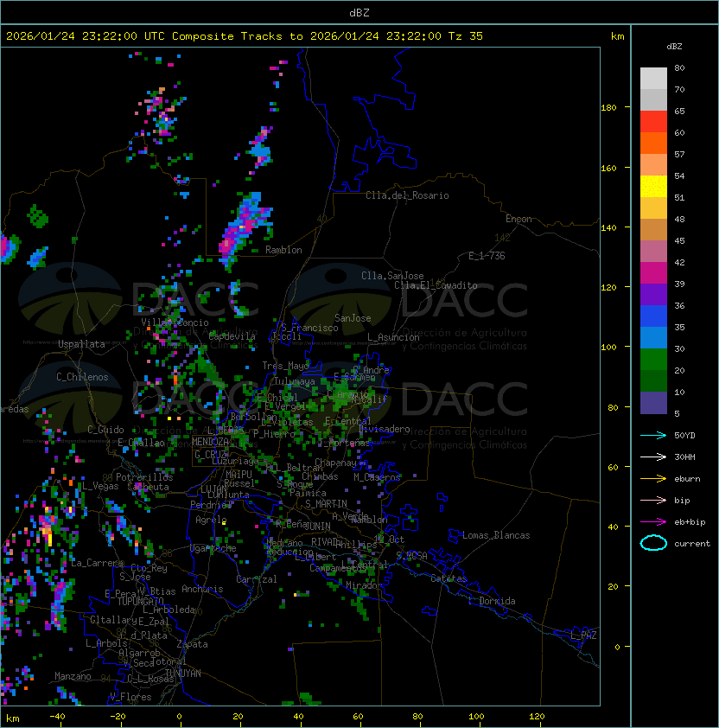Screen dimensions: 719x728
Task: Select the bright yellow 51-54 dBZ swatch
Action: coord(653,186)
